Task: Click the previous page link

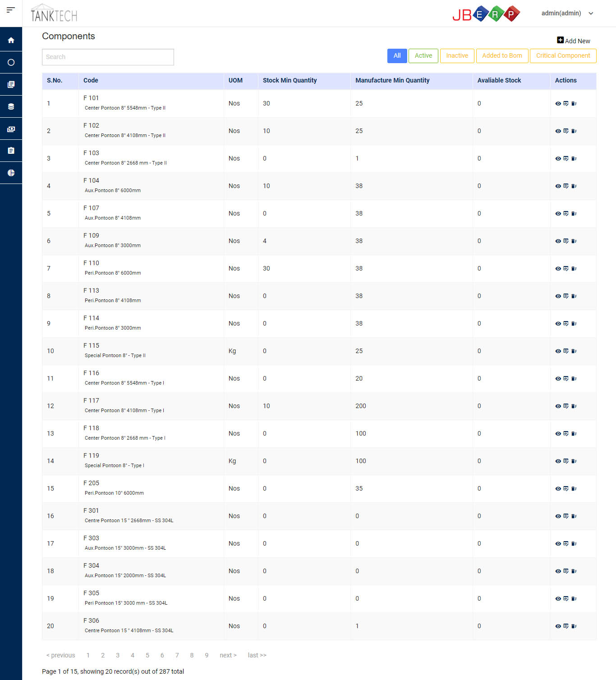Action: click(x=61, y=655)
